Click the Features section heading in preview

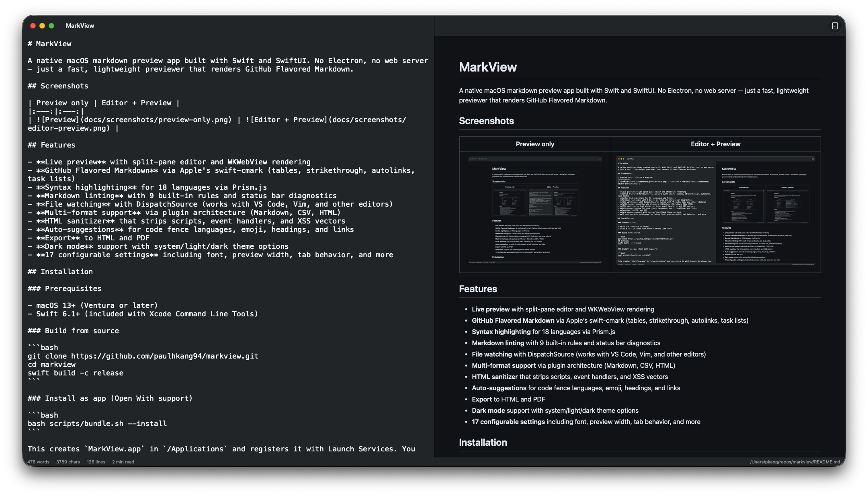(x=478, y=289)
